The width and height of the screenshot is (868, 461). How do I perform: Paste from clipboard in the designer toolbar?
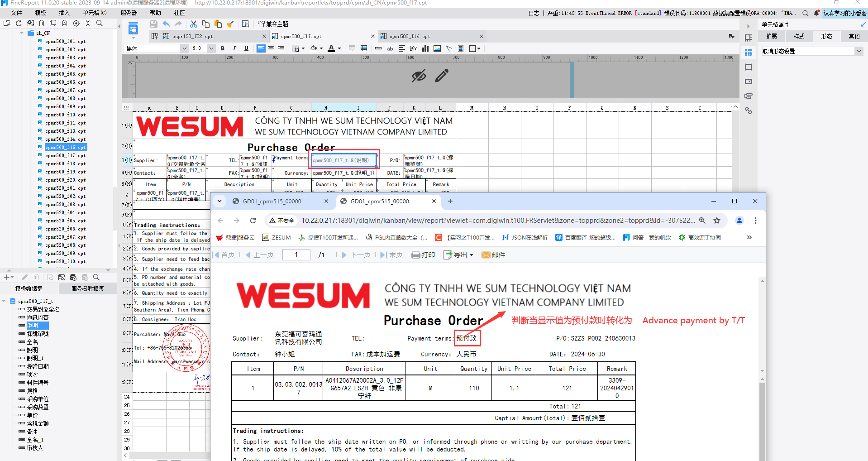coord(218,24)
